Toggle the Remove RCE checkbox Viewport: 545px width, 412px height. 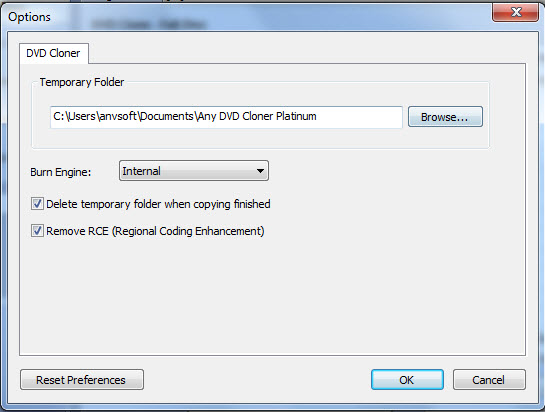click(x=37, y=231)
